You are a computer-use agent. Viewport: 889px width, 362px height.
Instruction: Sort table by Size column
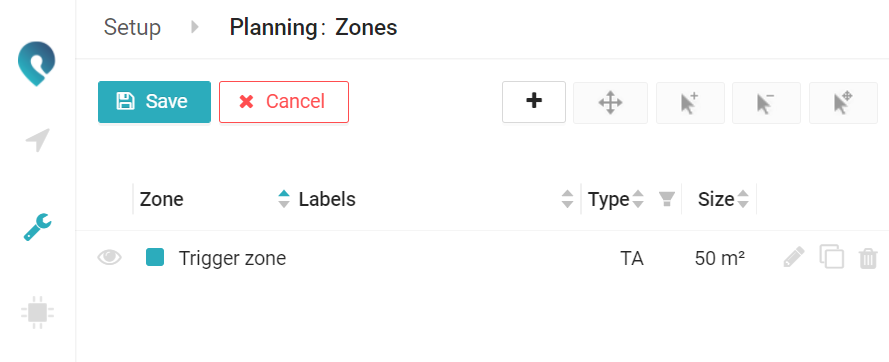point(743,199)
